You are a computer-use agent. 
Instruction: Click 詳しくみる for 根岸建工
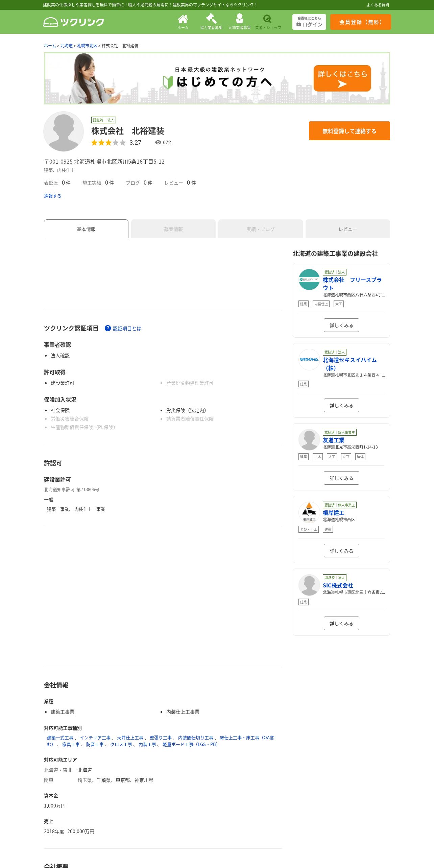[x=341, y=551]
